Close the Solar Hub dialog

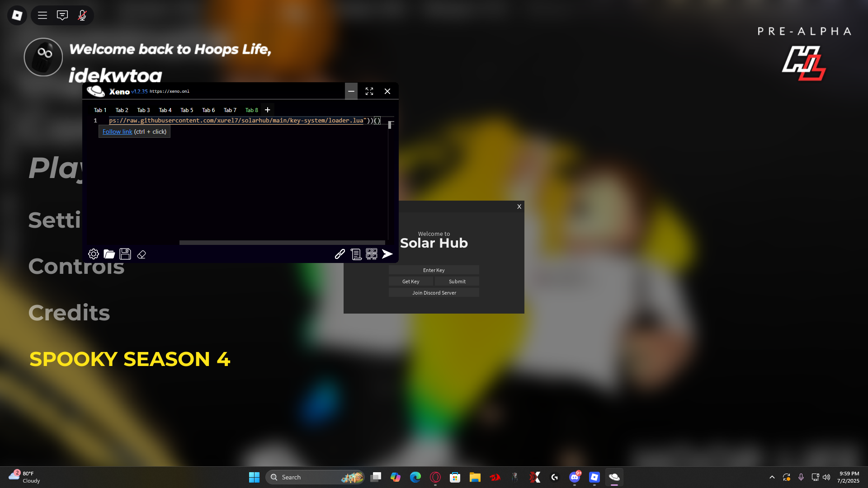coord(519,206)
